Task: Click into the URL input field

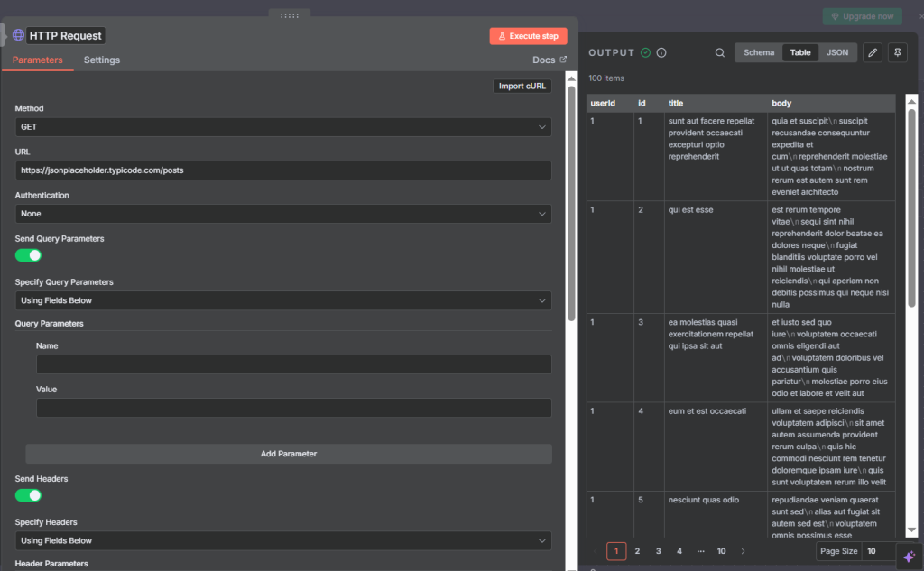Action: (x=282, y=170)
